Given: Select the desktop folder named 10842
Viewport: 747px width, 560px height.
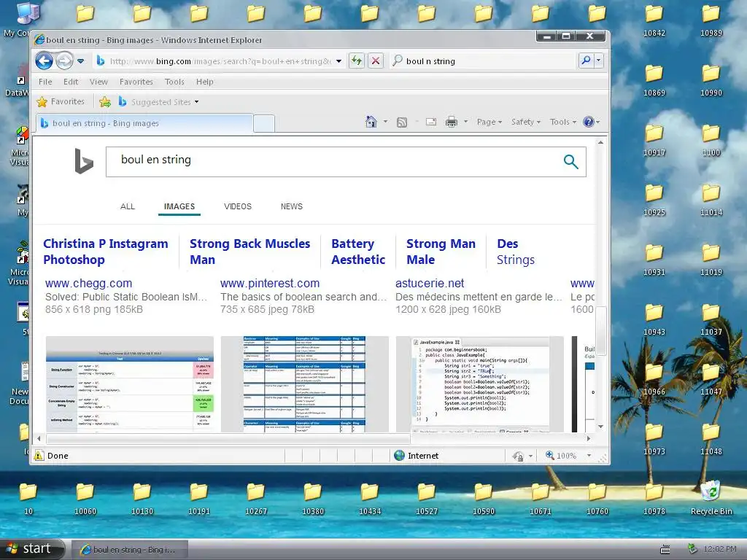Looking at the screenshot, I should (x=654, y=21).
